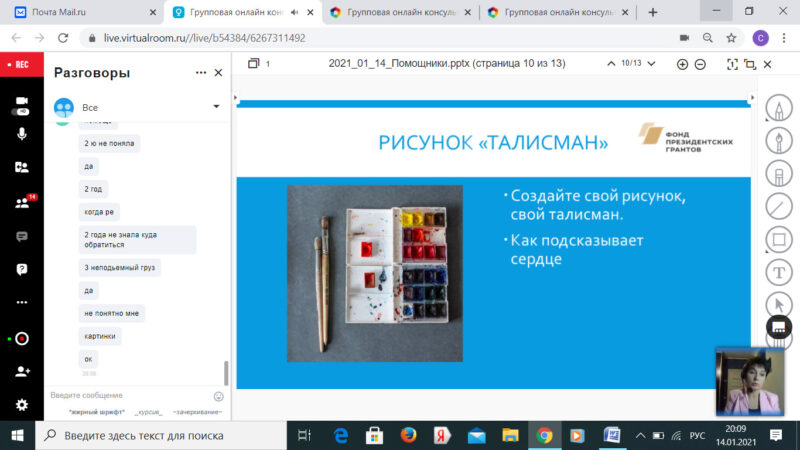Go to the previous slide page arrow
Screen dimensions: 800x450
611,64
